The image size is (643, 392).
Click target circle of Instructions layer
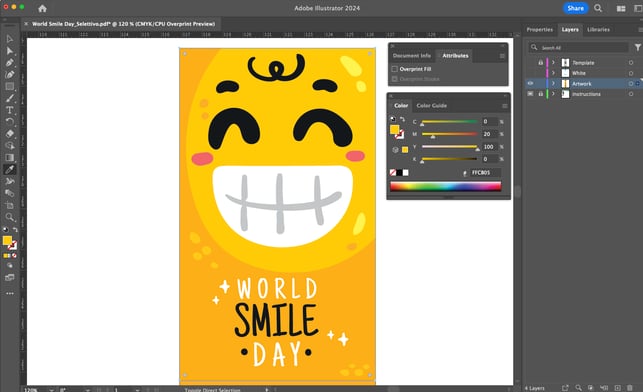(x=631, y=94)
